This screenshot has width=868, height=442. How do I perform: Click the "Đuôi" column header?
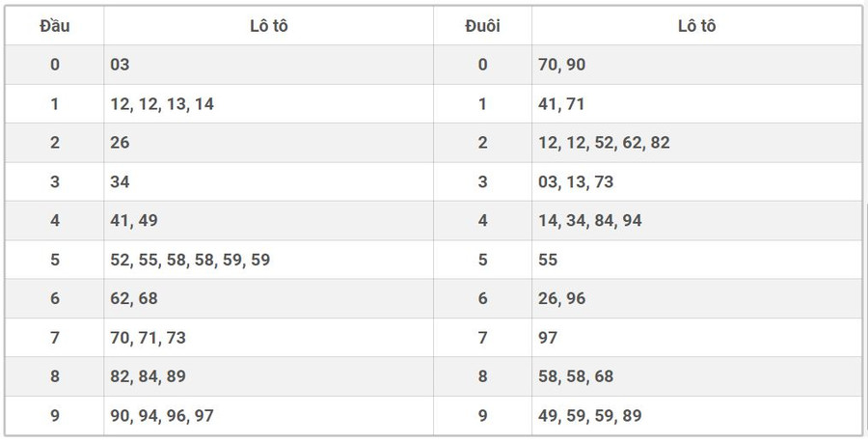482,26
